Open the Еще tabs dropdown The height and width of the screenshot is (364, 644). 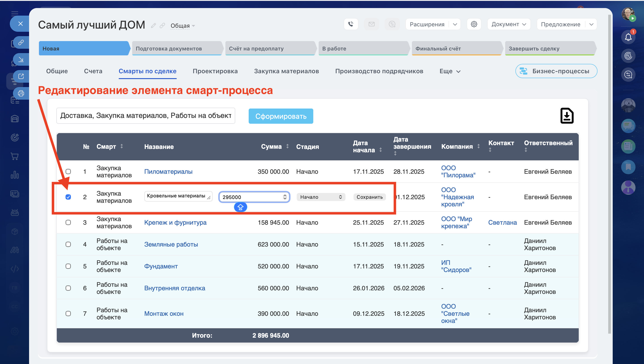(x=450, y=71)
